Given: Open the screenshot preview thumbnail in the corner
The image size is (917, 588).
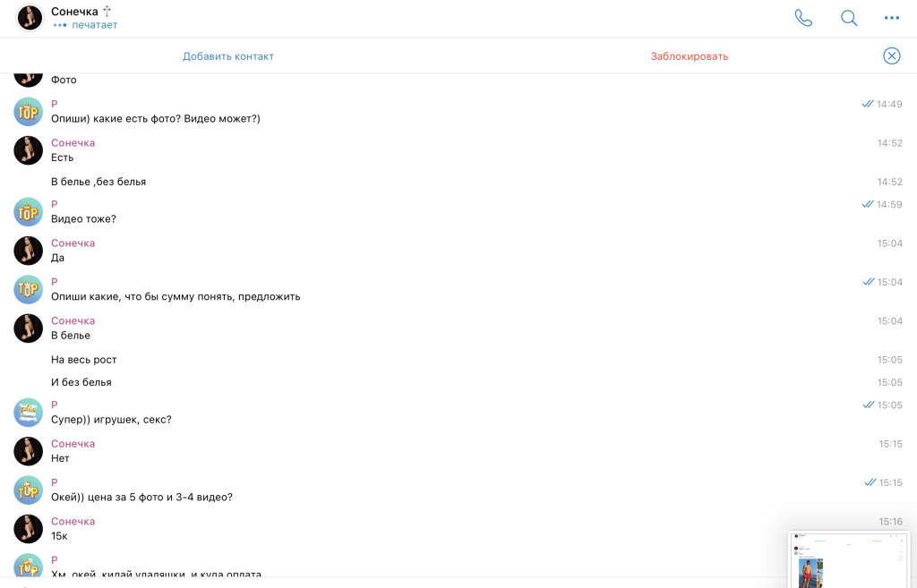Looking at the screenshot, I should click(849, 559).
